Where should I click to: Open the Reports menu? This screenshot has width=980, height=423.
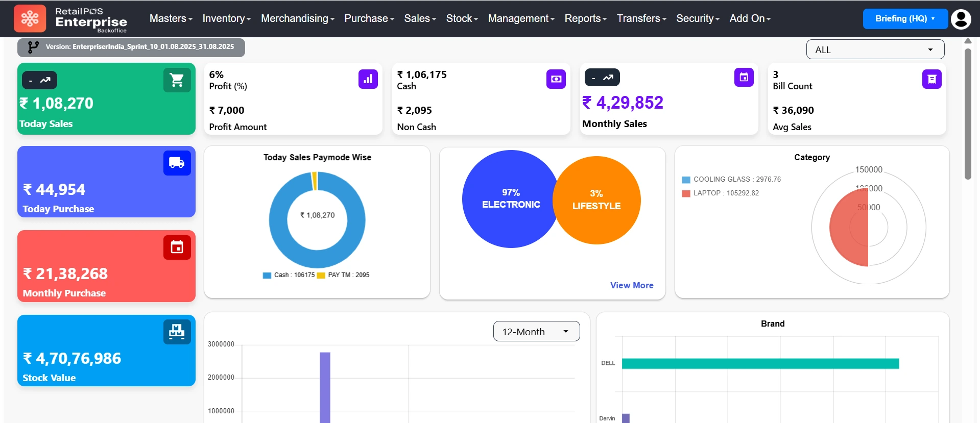[x=585, y=19]
